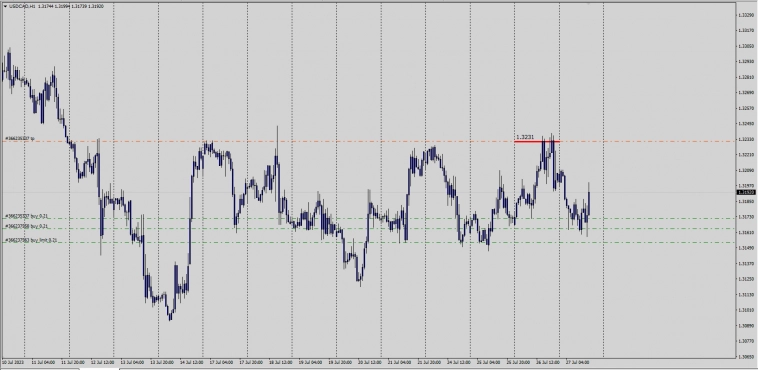
Task: Click price scale value 1.31010
Action: point(746,310)
